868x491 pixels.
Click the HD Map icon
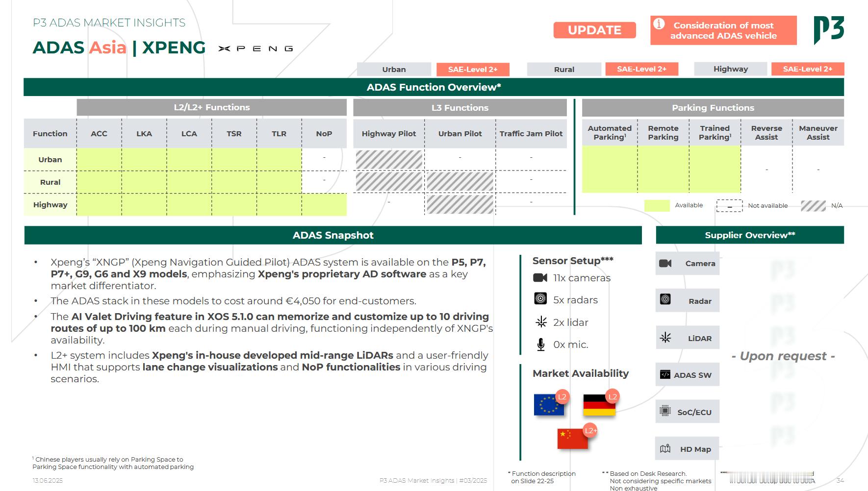[665, 448]
